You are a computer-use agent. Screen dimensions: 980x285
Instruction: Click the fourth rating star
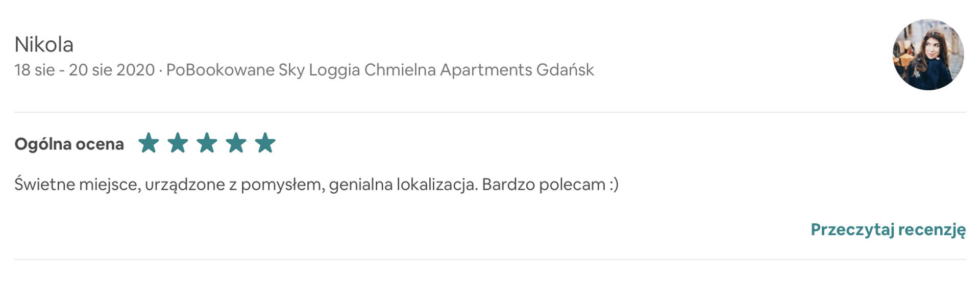(x=236, y=143)
